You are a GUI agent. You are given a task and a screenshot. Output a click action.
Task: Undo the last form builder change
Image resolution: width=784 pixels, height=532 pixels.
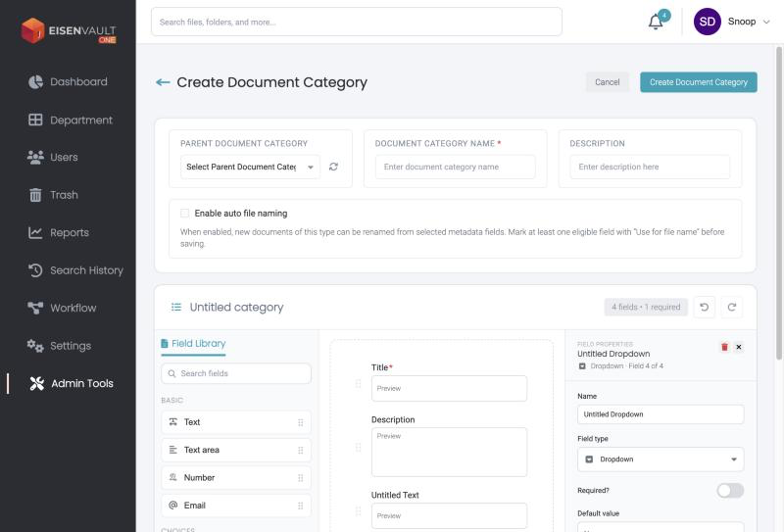(704, 307)
